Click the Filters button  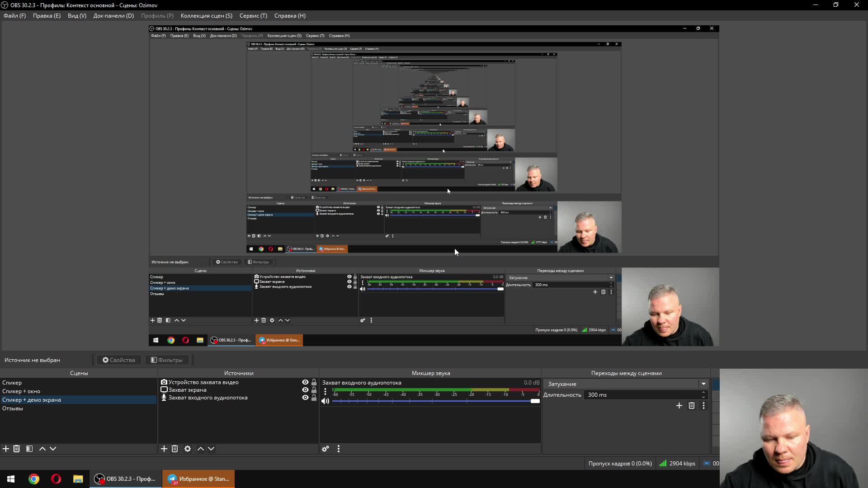(x=167, y=360)
